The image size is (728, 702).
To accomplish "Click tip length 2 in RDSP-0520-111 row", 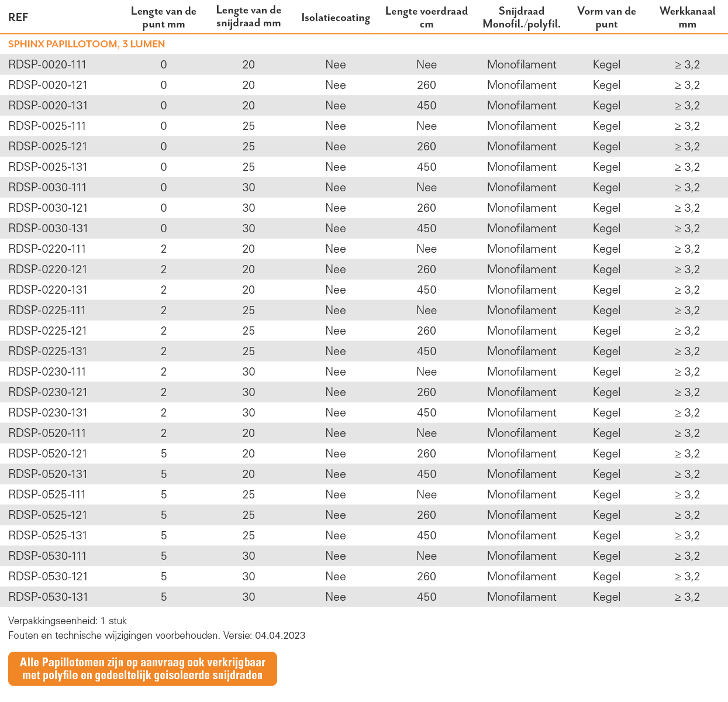I will coord(164,433).
